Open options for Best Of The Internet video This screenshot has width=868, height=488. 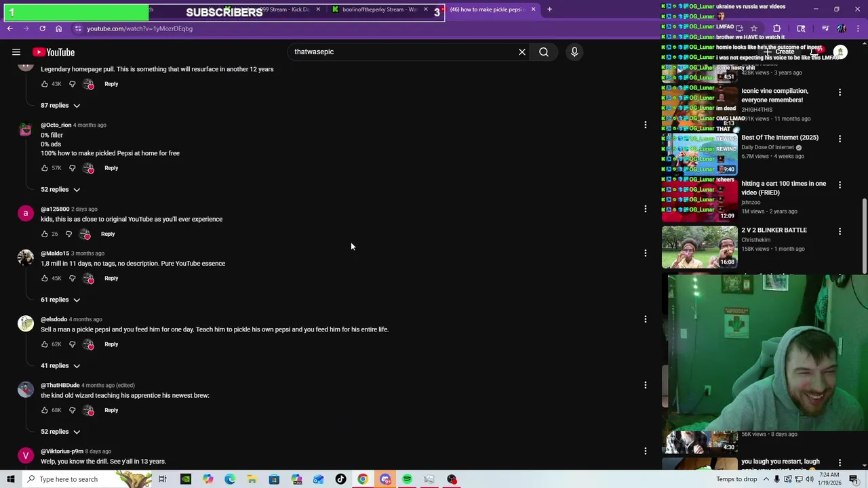(840, 139)
